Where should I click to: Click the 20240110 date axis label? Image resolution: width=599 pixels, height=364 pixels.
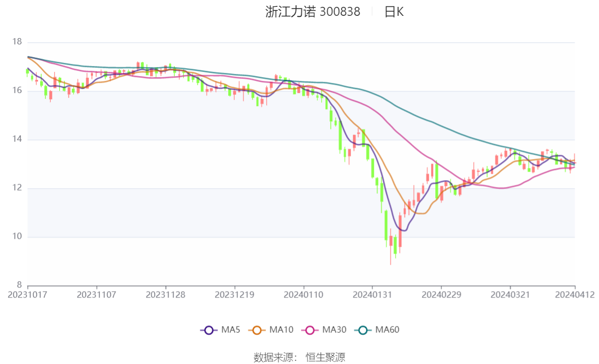[303, 295]
